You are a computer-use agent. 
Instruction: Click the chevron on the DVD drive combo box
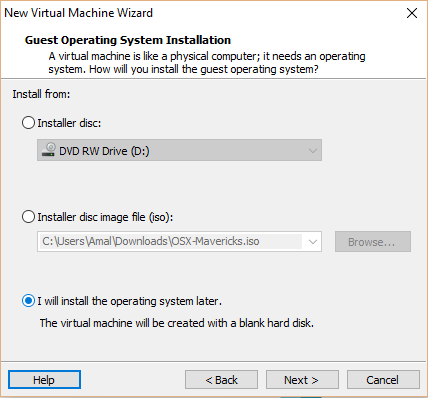pos(313,151)
